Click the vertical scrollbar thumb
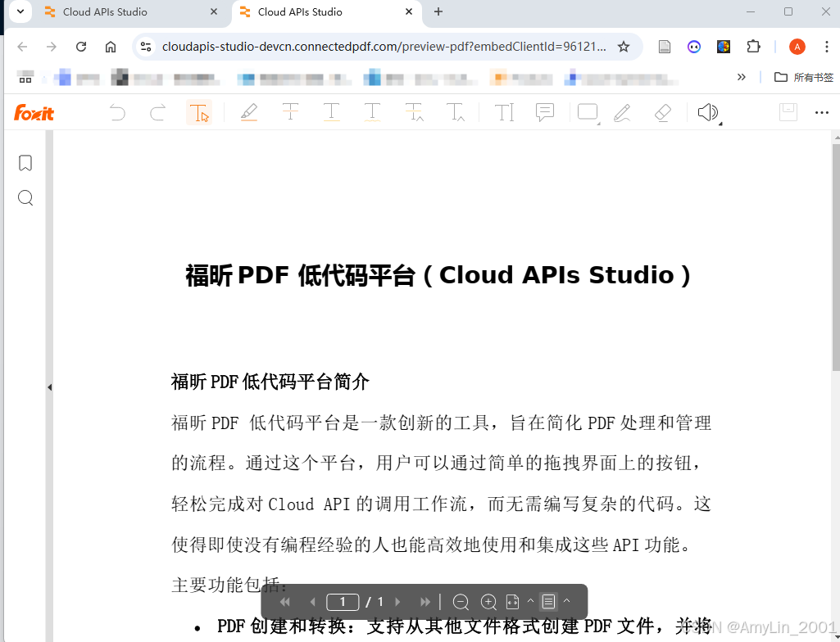Viewport: 840px width, 642px height. tap(836, 256)
